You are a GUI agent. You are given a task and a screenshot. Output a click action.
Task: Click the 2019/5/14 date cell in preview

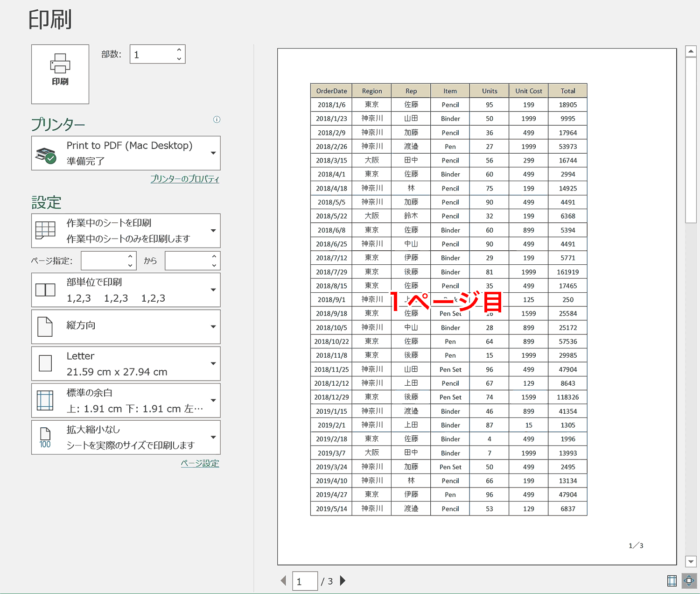coord(331,509)
